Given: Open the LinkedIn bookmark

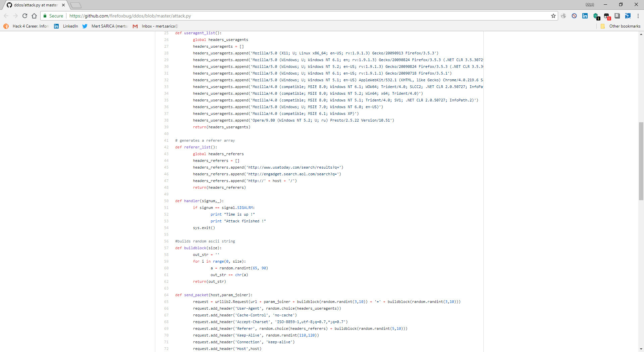Looking at the screenshot, I should (x=66, y=26).
